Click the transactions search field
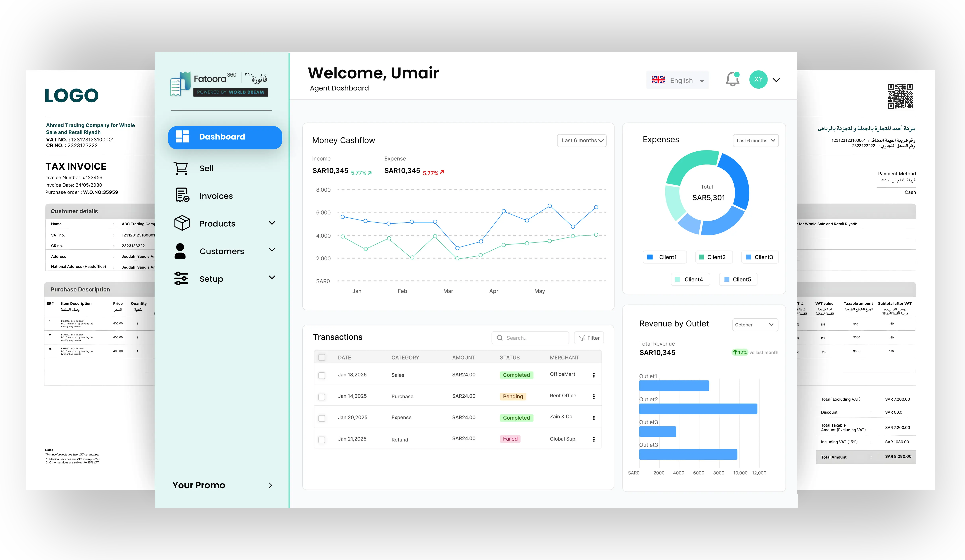Viewport: 965px width, 560px height. pyautogui.click(x=530, y=338)
